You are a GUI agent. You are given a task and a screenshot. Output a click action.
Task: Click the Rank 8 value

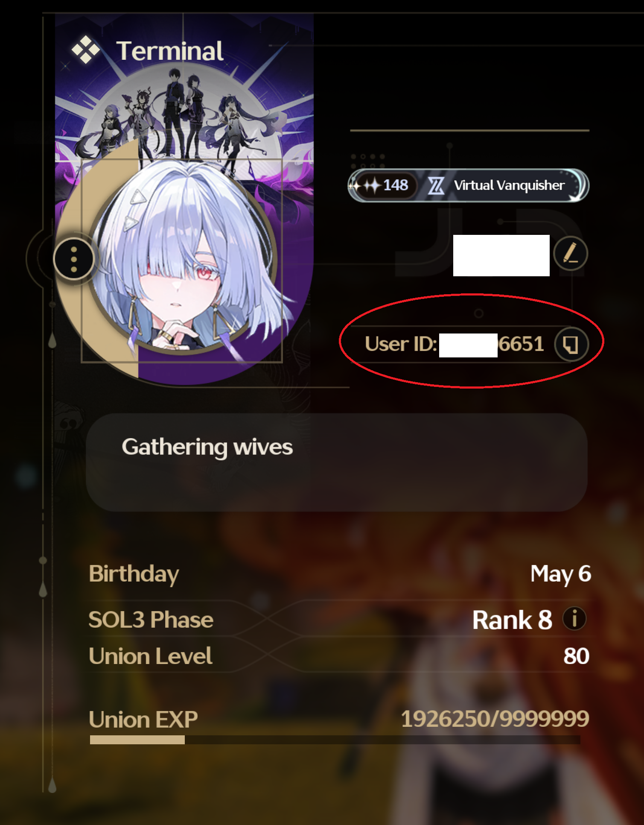tap(512, 620)
